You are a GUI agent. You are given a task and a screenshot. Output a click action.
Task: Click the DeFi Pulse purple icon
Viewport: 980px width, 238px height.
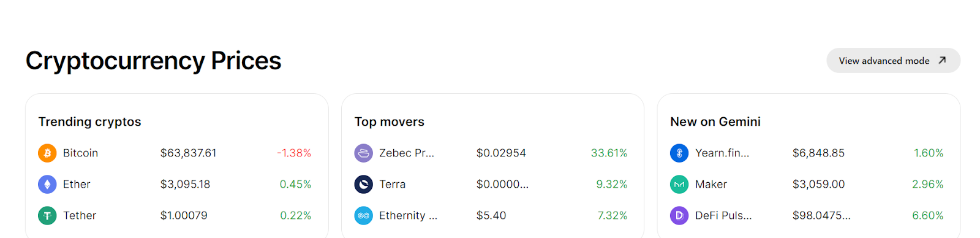pyautogui.click(x=679, y=215)
